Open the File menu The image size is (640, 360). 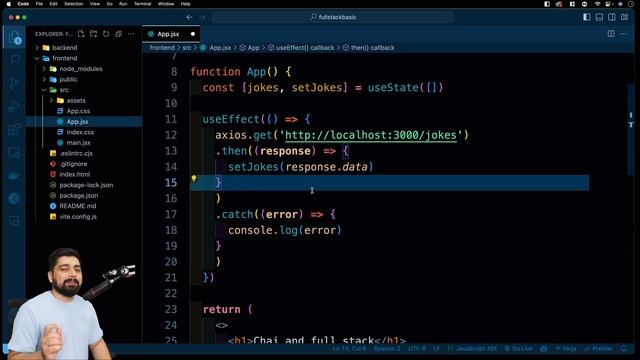point(39,4)
